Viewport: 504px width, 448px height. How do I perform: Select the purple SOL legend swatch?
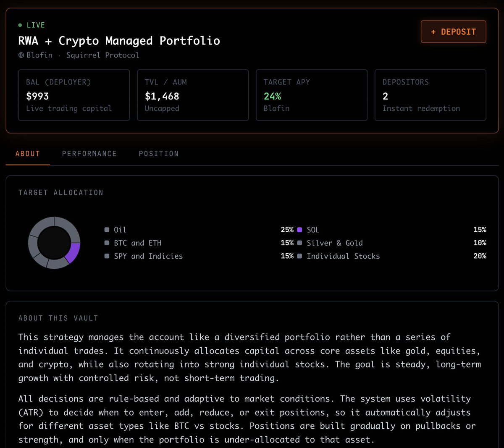tap(299, 230)
